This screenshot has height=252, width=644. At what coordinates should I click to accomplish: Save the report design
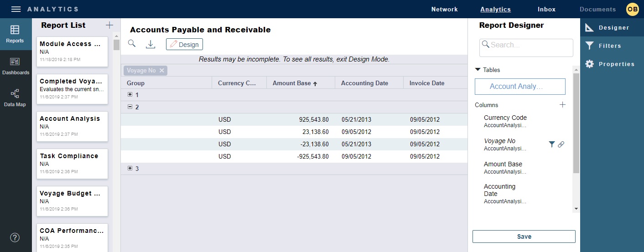[524, 237]
